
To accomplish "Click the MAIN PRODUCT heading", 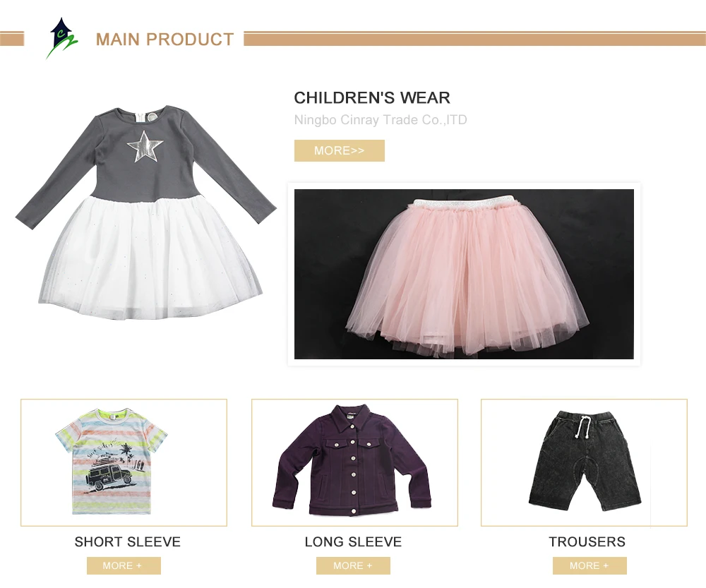I will click(164, 40).
